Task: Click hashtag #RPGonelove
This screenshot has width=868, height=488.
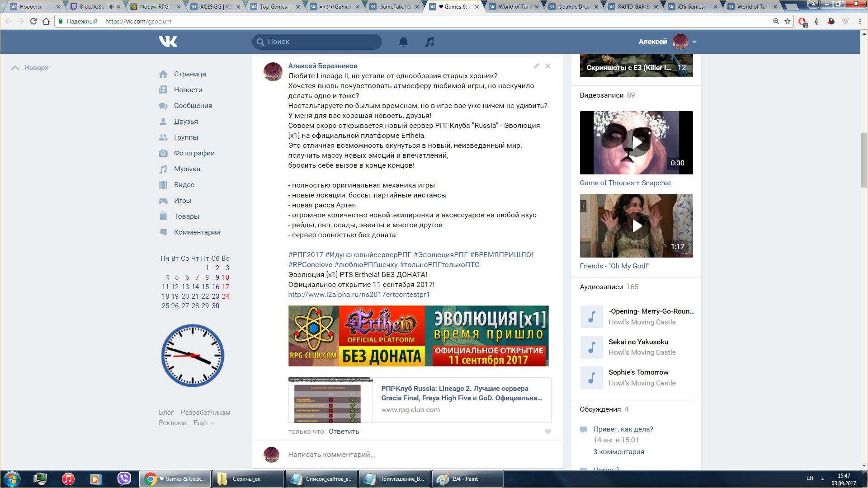Action: pos(310,265)
